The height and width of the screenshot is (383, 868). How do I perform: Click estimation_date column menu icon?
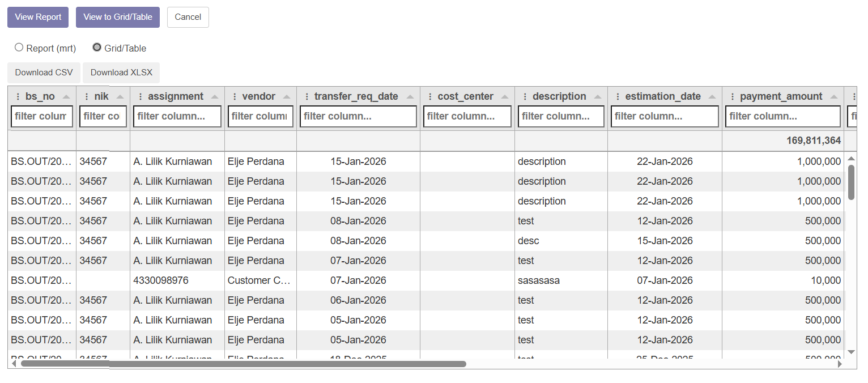point(618,97)
